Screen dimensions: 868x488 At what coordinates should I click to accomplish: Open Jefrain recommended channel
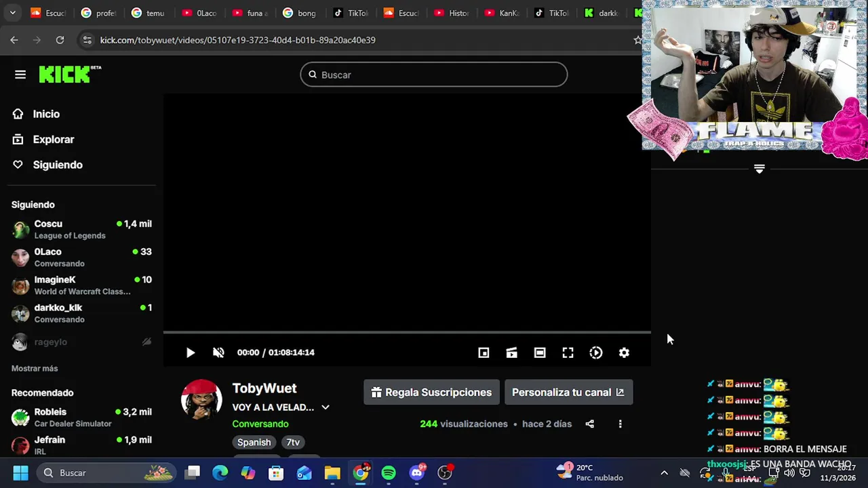81,445
